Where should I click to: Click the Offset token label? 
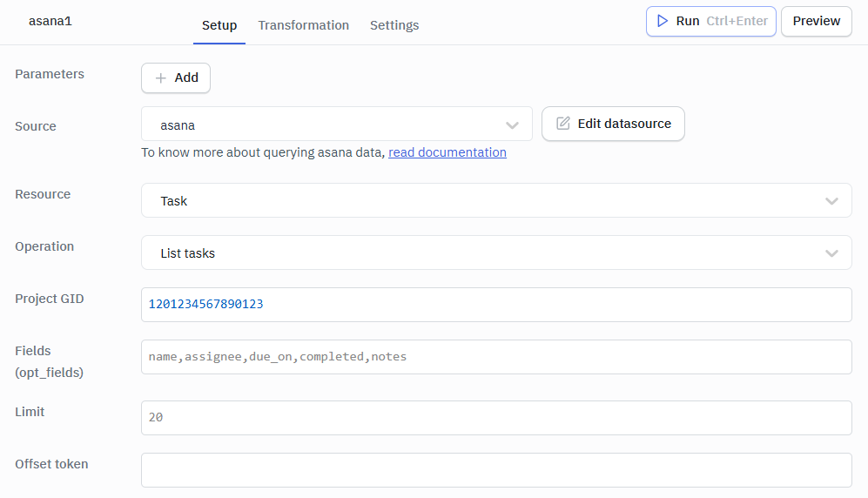[x=51, y=464]
